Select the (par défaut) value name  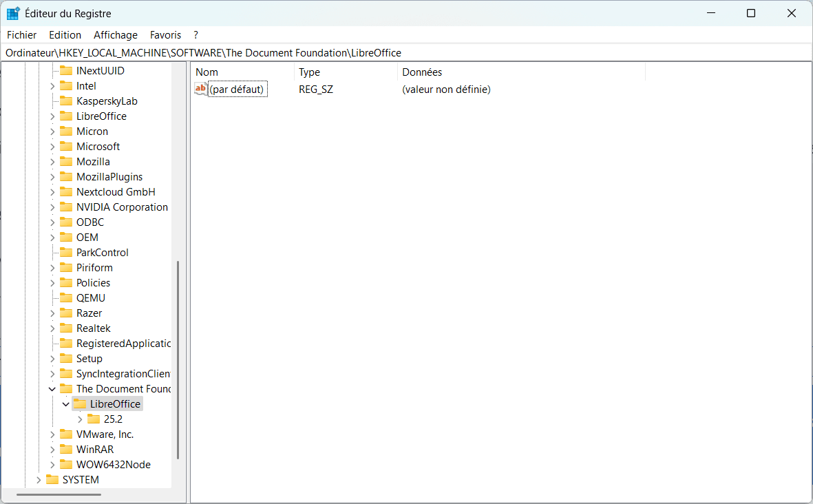point(237,90)
